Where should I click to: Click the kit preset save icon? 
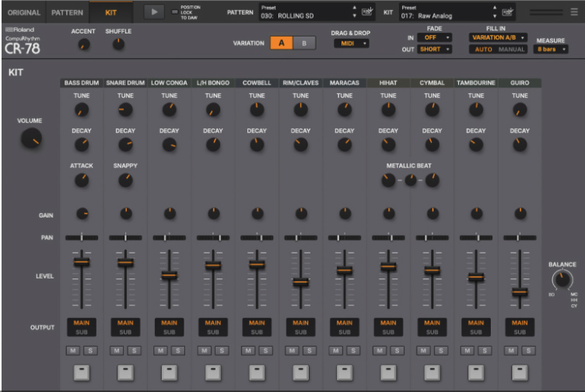tap(508, 12)
